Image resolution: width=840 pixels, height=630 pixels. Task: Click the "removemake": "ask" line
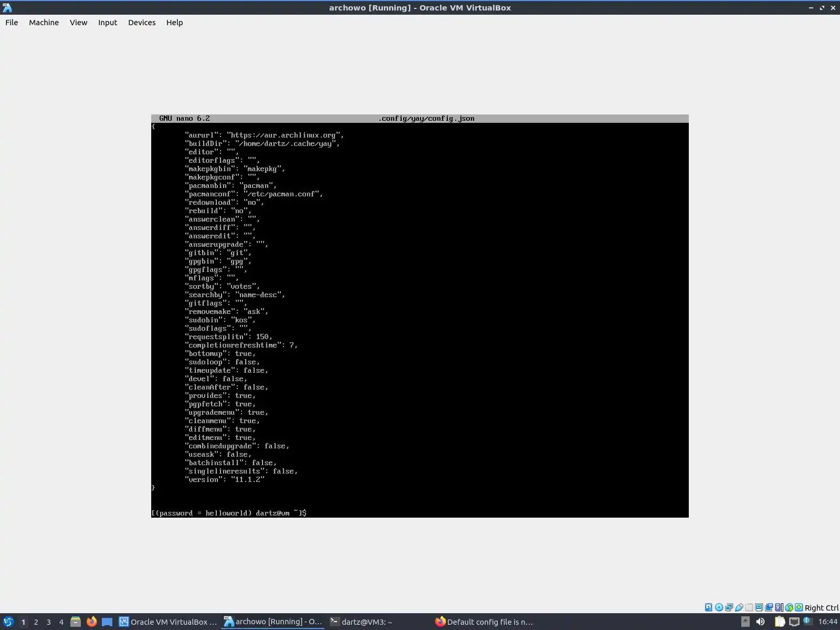(226, 311)
